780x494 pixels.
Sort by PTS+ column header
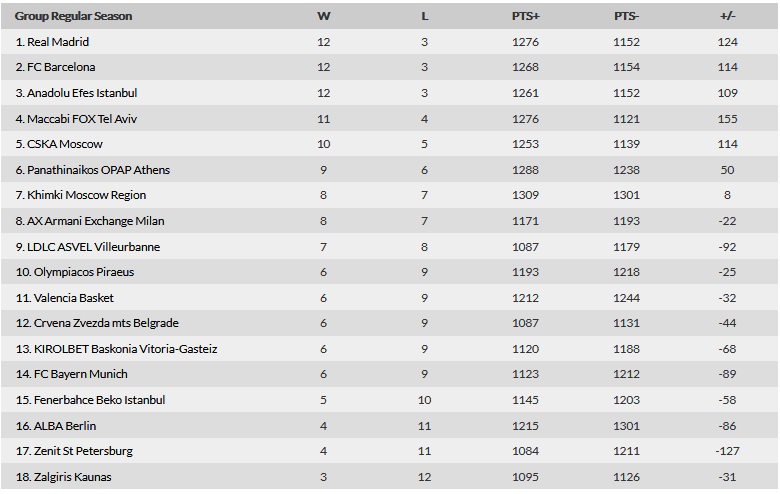[x=526, y=16]
